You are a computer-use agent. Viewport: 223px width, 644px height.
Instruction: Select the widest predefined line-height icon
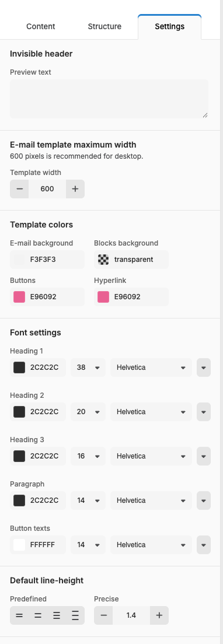click(x=75, y=615)
